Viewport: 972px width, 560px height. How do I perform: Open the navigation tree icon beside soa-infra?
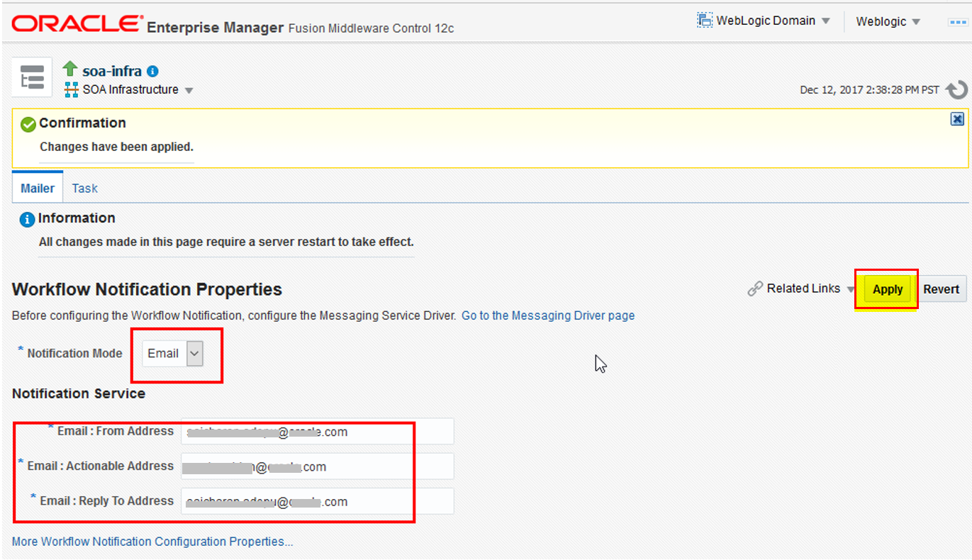pos(32,77)
